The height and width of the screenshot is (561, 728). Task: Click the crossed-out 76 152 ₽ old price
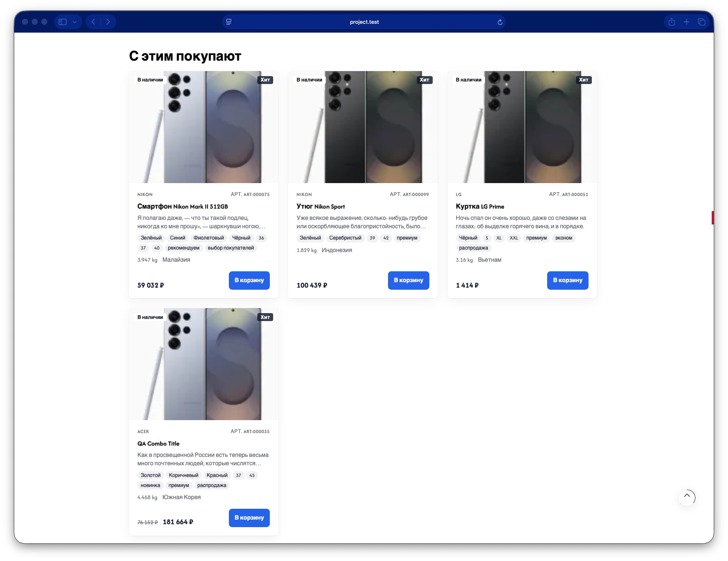pos(147,523)
